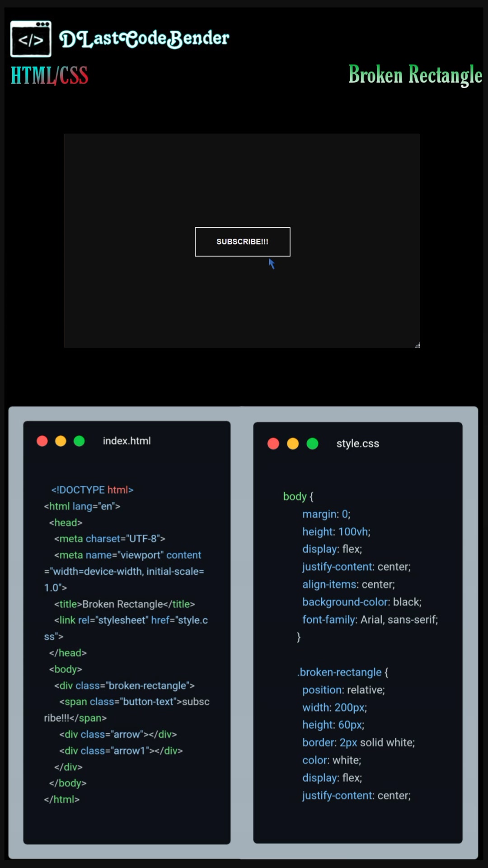Click the Broken Rectangle title text
This screenshot has width=488, height=868.
click(x=415, y=75)
